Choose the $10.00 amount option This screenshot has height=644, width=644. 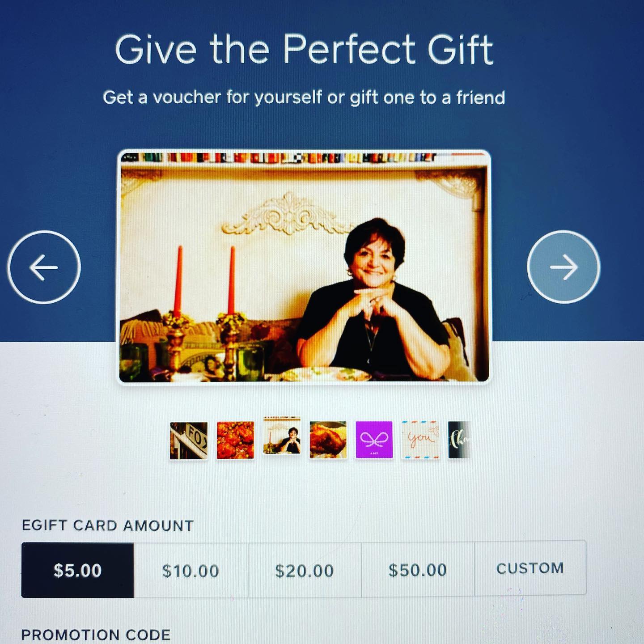click(191, 570)
